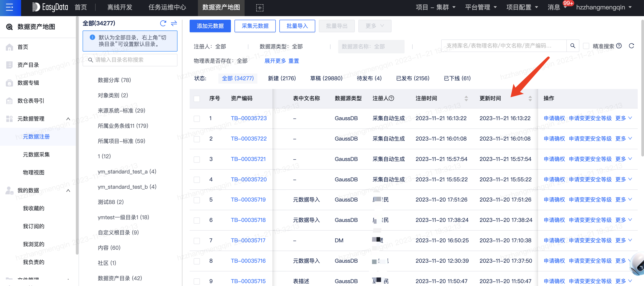Screen dimensions: 644x286
Task: Open the Home sidebar icon
Action: pyautogui.click(x=9, y=47)
